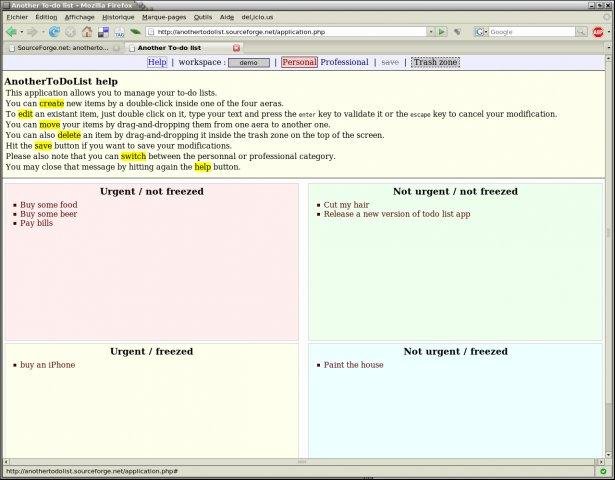
Task: Click the vertical scrollbar up arrow
Action: (609, 58)
